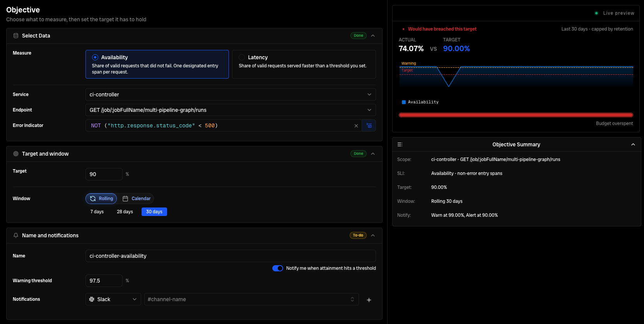
Task: Open the Endpoint dropdown
Action: (231, 110)
